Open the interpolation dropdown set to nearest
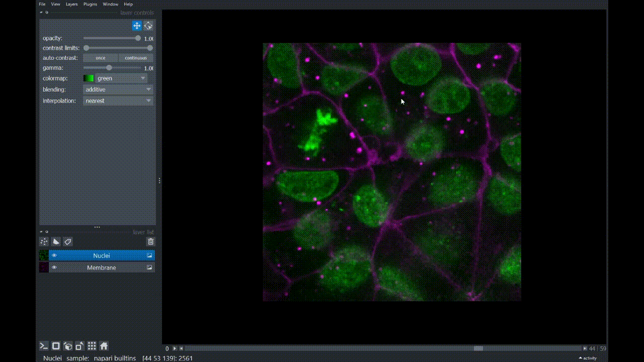The width and height of the screenshot is (644, 362). point(118,101)
